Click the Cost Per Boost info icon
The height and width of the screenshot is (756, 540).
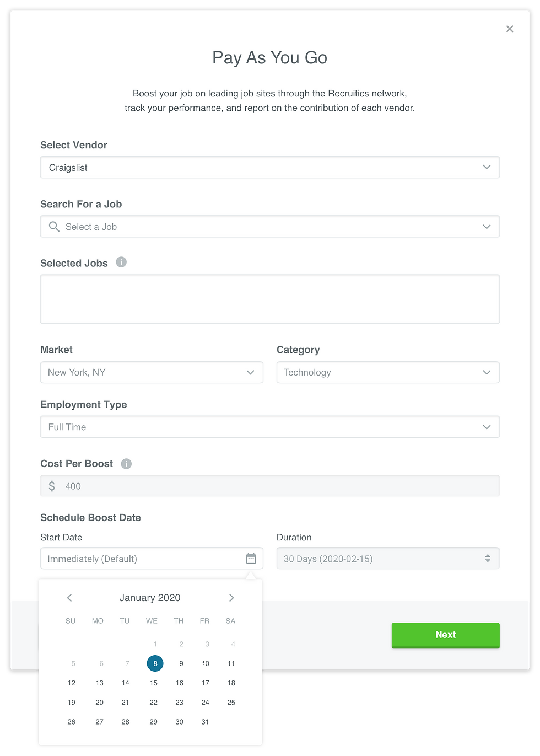coord(126,464)
